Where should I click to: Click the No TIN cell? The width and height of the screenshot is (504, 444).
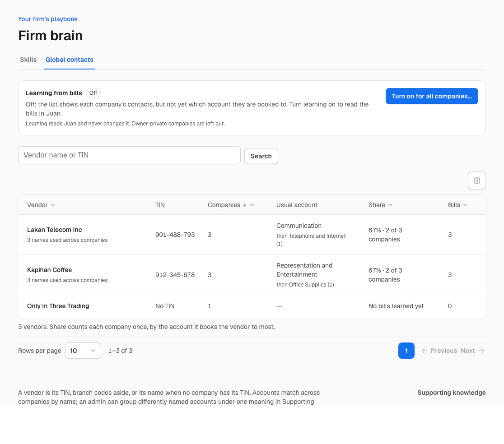click(x=165, y=306)
